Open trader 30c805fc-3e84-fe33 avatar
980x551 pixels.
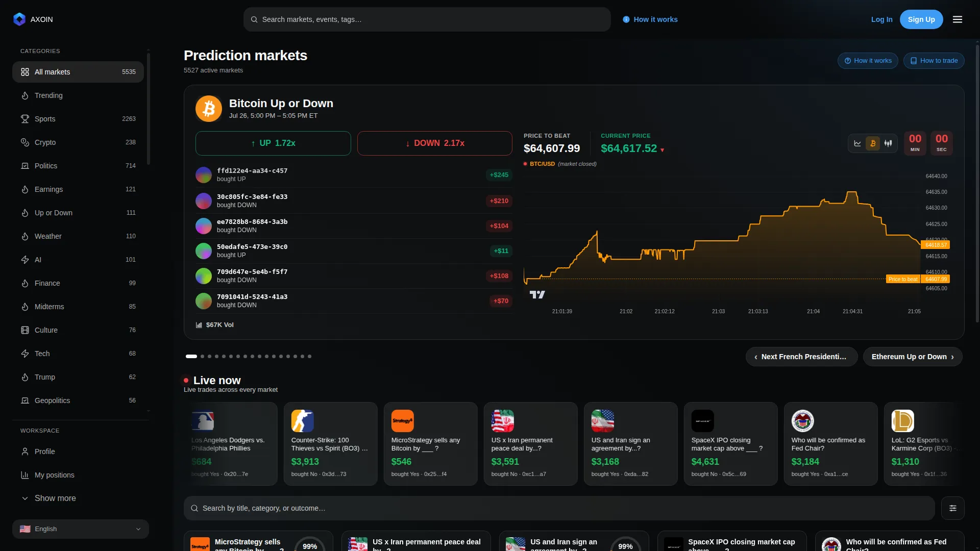(204, 201)
